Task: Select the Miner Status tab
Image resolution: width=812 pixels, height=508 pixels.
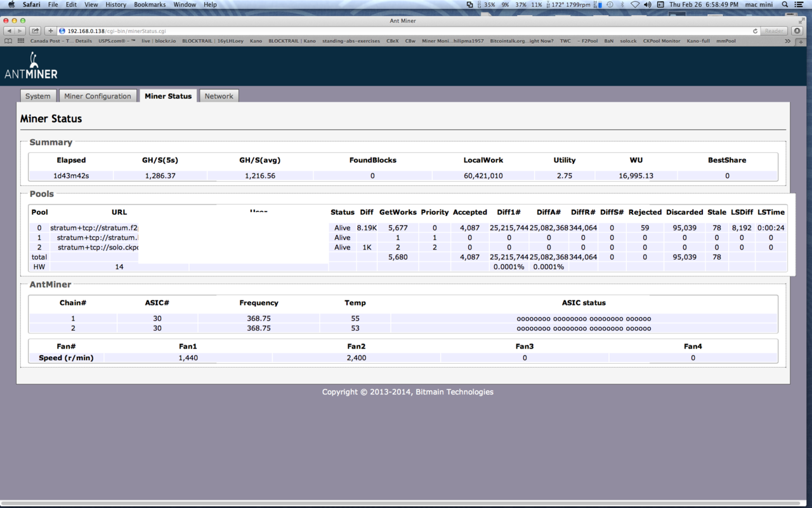Action: 168,96
